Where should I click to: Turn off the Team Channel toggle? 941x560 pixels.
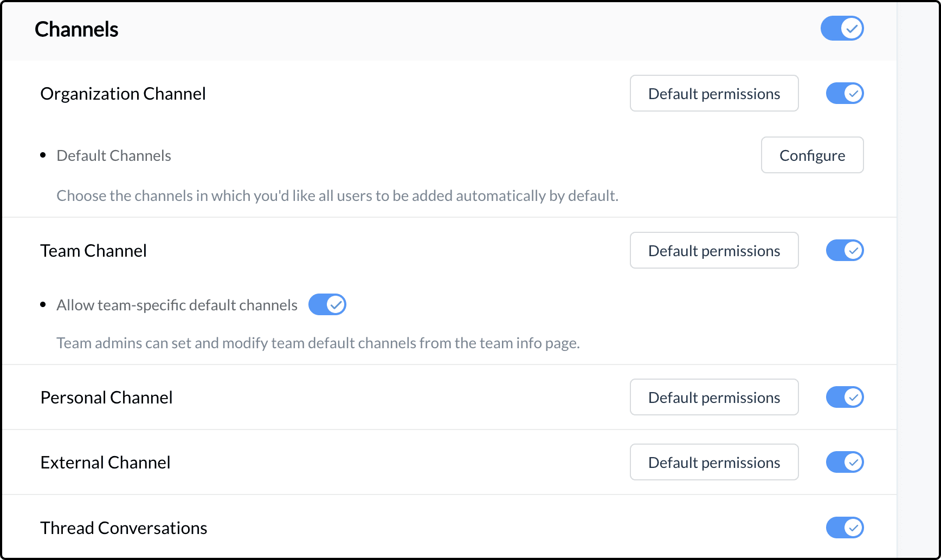(x=845, y=250)
